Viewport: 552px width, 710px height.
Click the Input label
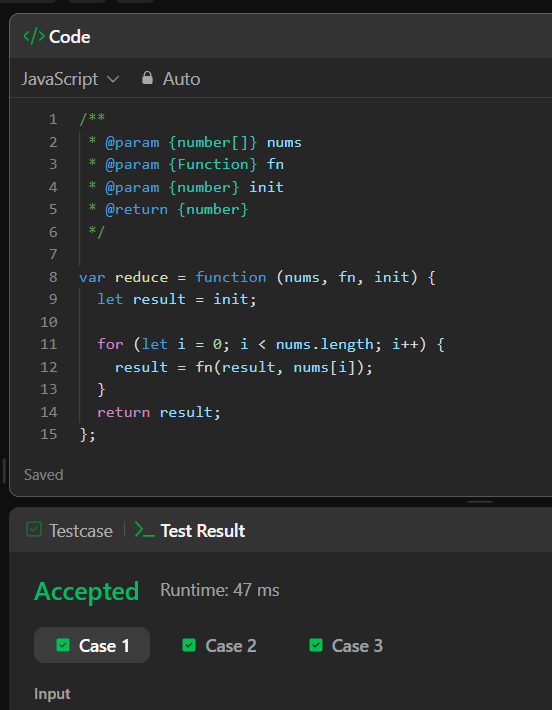pos(52,694)
